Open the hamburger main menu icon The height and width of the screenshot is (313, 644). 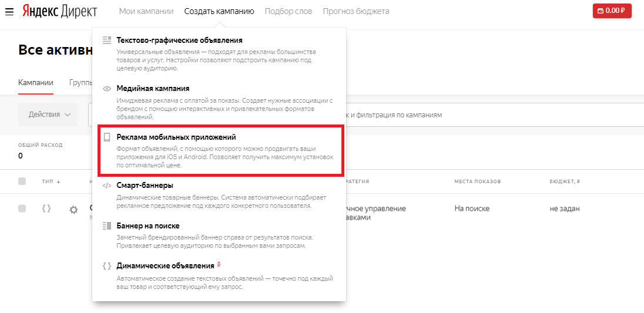point(9,11)
